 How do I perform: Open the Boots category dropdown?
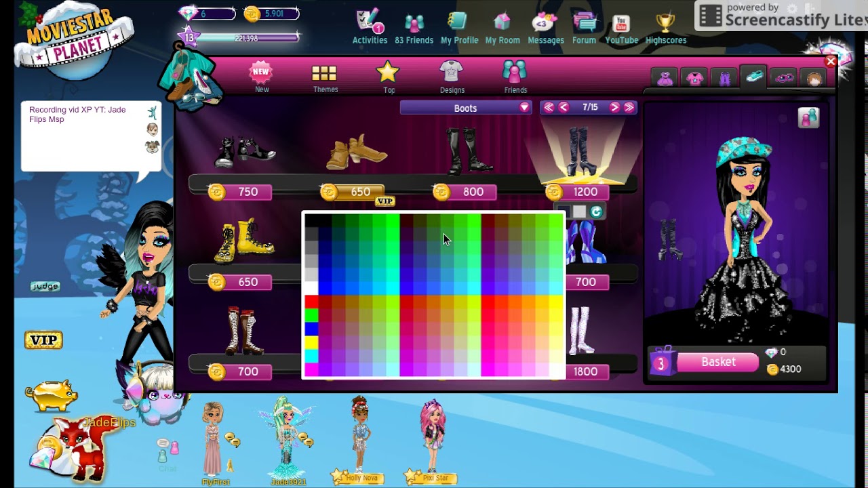(465, 108)
